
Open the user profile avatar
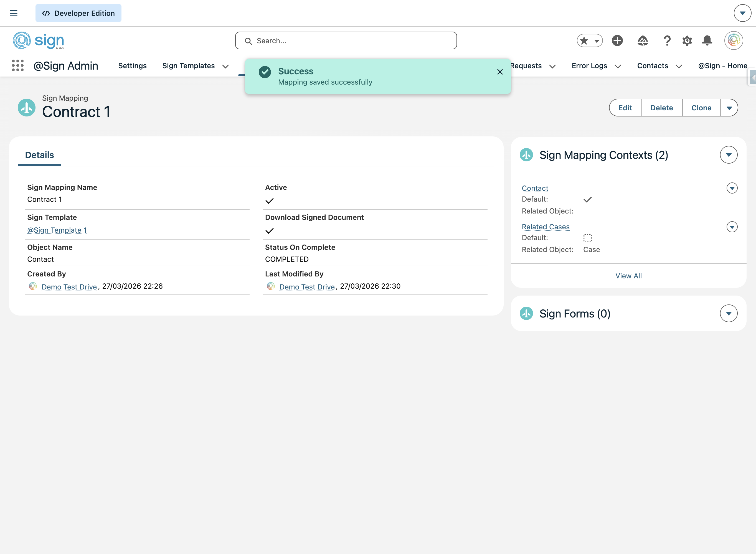pos(734,41)
